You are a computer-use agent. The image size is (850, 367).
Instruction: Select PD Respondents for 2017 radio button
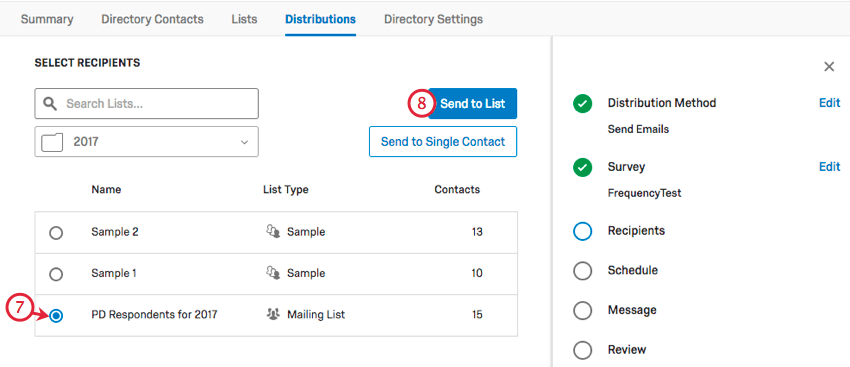pyautogui.click(x=56, y=316)
